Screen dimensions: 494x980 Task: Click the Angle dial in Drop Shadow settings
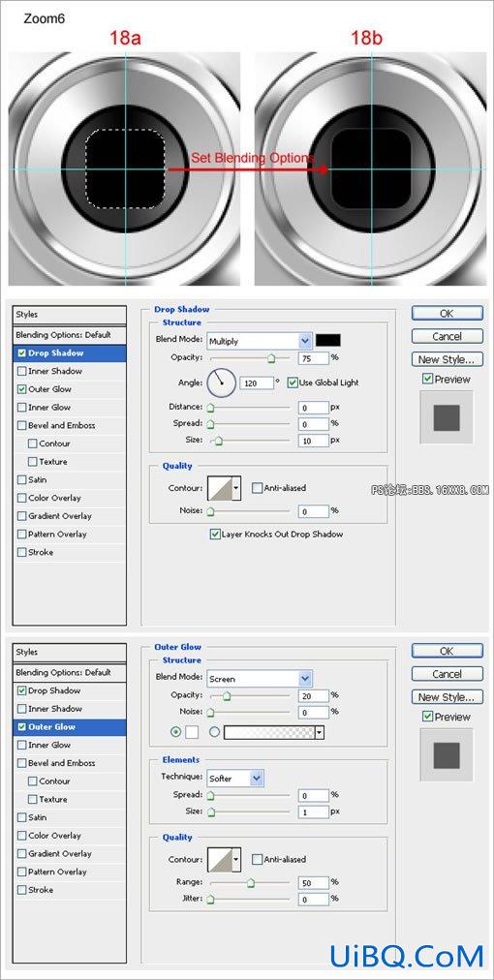pyautogui.click(x=221, y=383)
